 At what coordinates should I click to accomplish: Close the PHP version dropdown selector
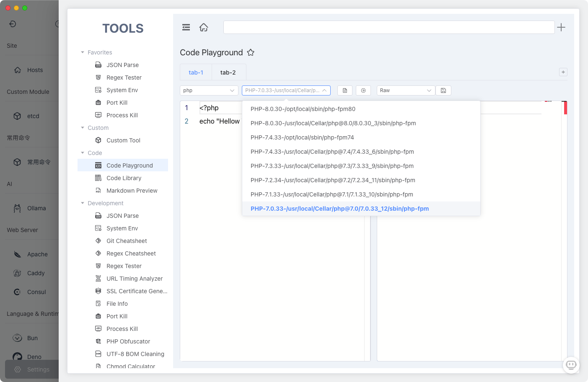coord(286,90)
